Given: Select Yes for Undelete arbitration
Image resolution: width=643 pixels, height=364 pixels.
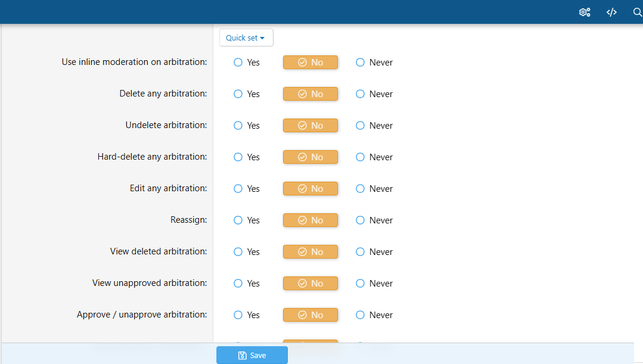Looking at the screenshot, I should coord(238,126).
